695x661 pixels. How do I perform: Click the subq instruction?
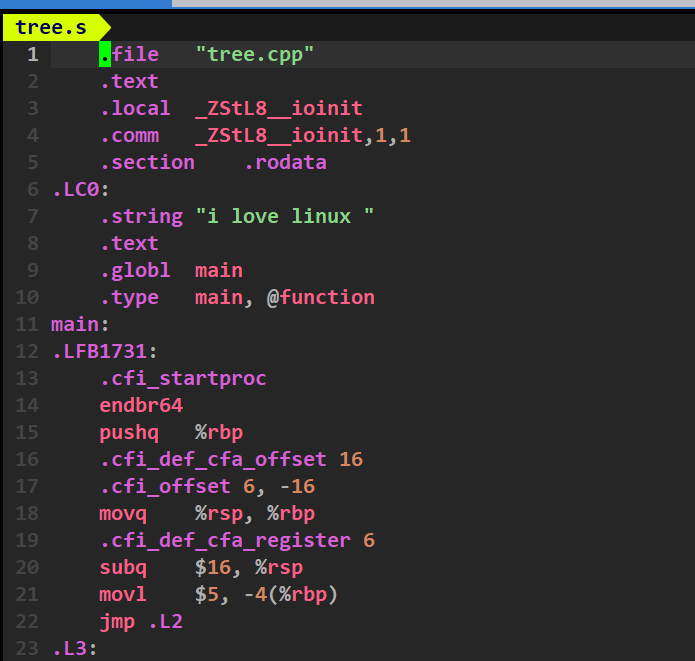[123, 568]
